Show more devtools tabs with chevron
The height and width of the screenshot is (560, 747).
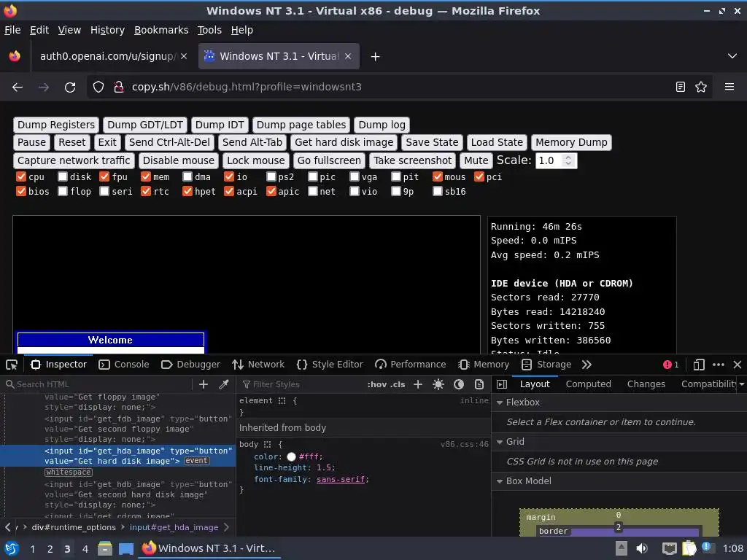pyautogui.click(x=587, y=365)
